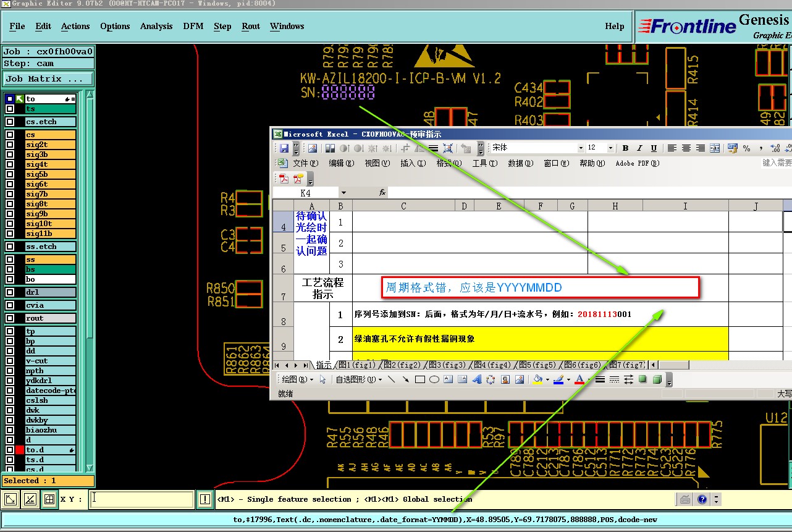
Task: Select the cvia layer name
Action: coord(51,305)
